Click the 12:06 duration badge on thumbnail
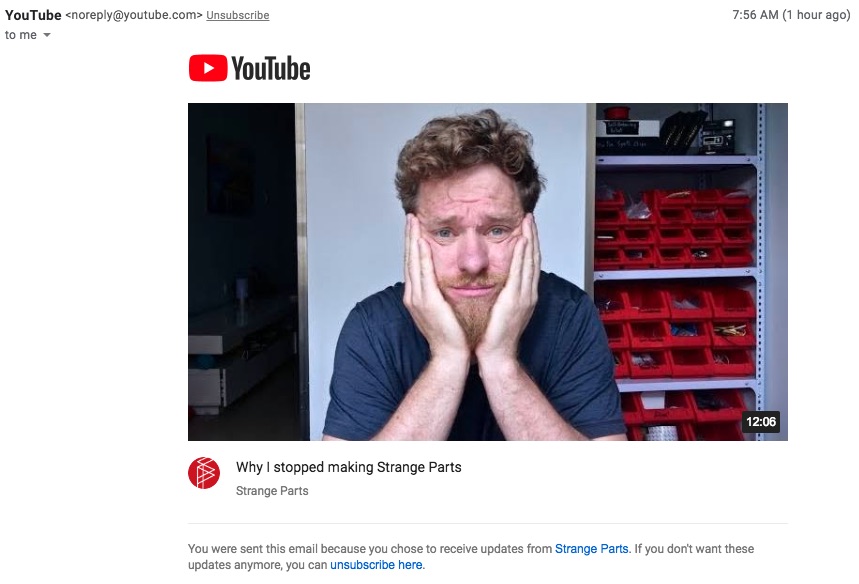 tap(761, 422)
